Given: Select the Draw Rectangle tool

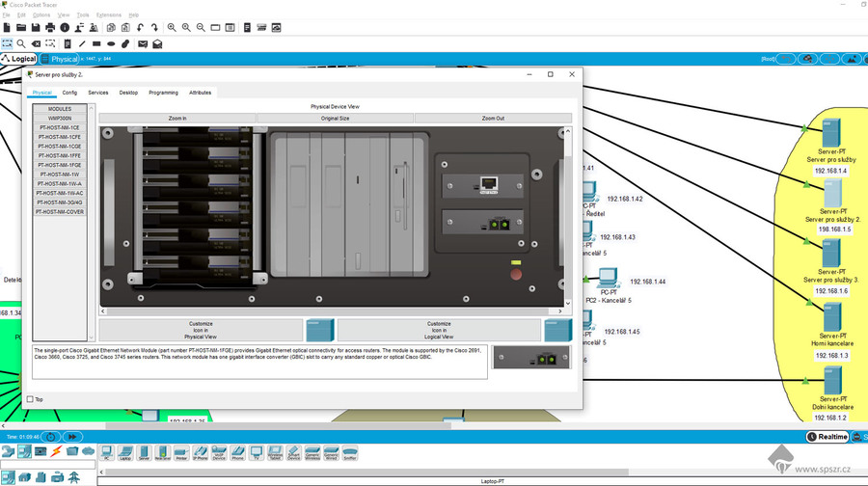Looking at the screenshot, I should 96,43.
